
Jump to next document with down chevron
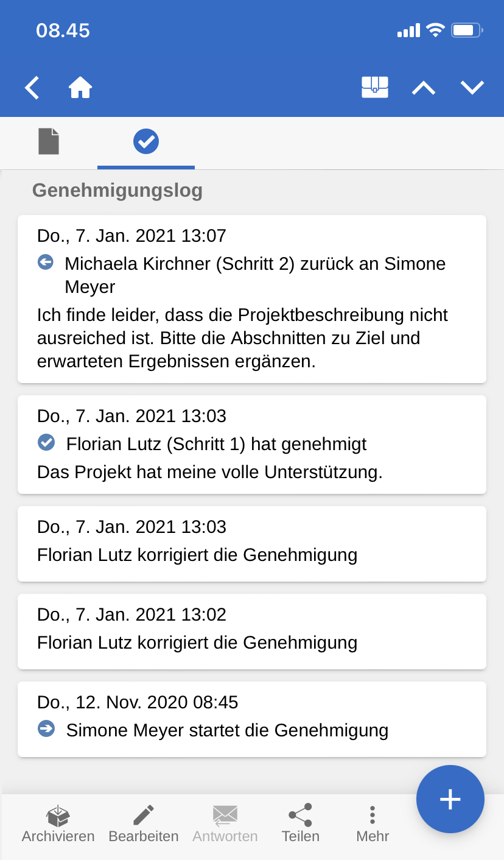[472, 88]
